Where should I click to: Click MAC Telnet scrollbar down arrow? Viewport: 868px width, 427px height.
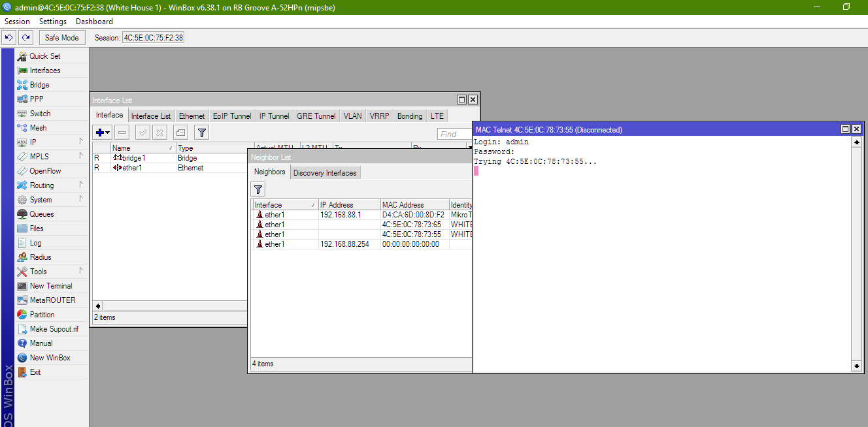[857, 366]
